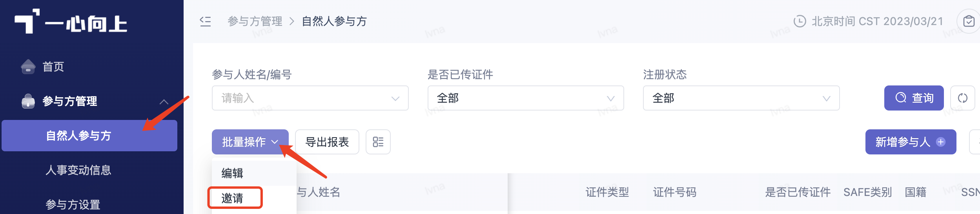Click the 参与人姓名/编号 input field

(310, 98)
